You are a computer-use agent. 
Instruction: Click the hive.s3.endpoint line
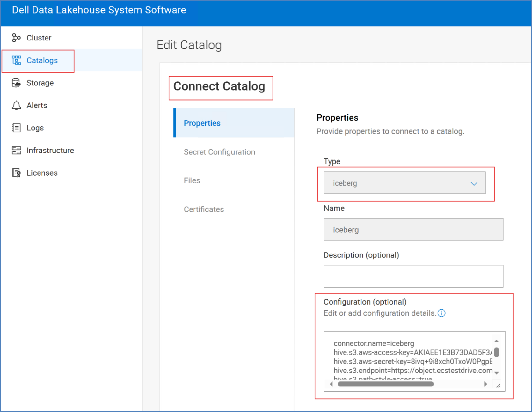click(413, 371)
